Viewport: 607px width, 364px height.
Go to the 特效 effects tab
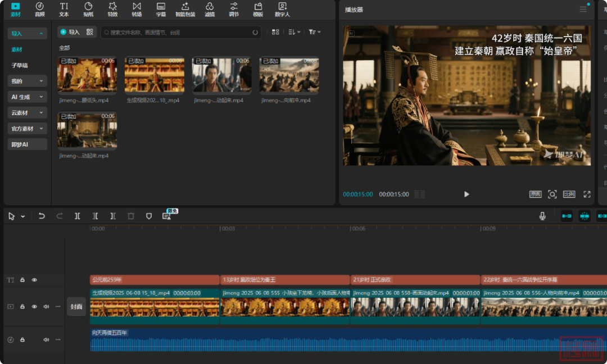(112, 10)
